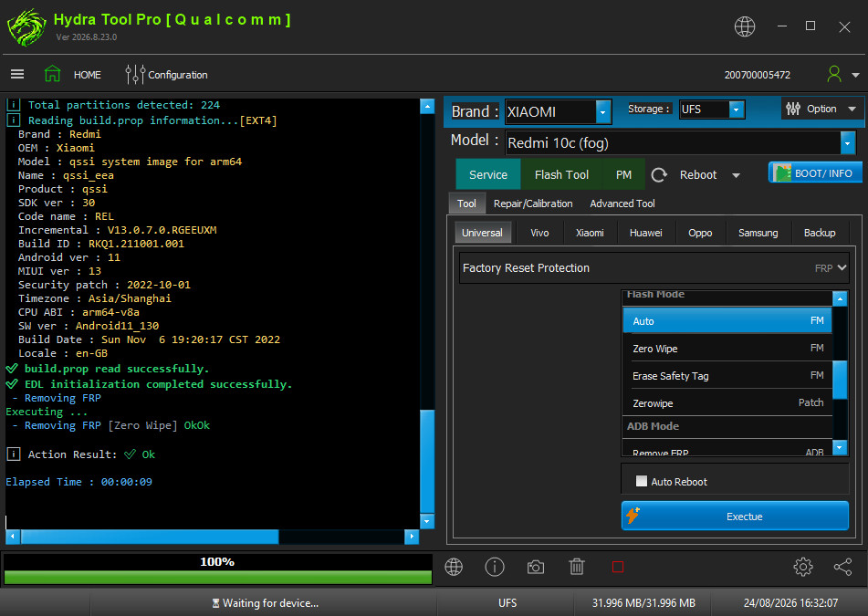This screenshot has height=616, width=868.
Task: Open the PM tab
Action: point(623,175)
